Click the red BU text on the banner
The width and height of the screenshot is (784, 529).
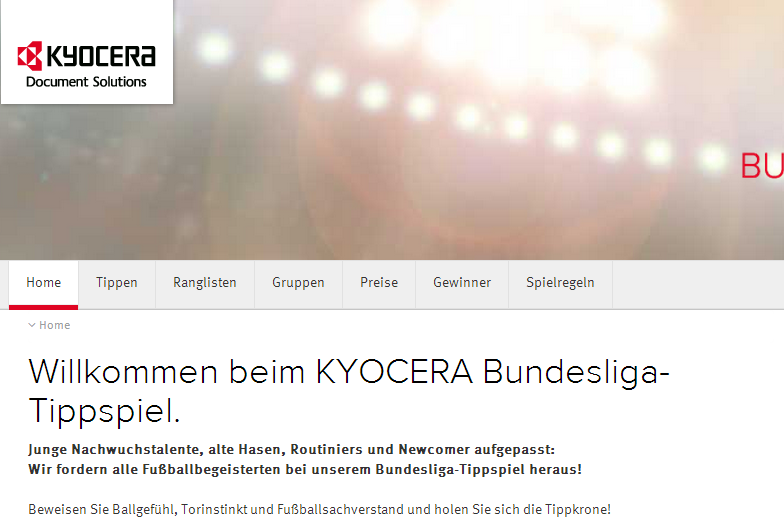(x=762, y=166)
